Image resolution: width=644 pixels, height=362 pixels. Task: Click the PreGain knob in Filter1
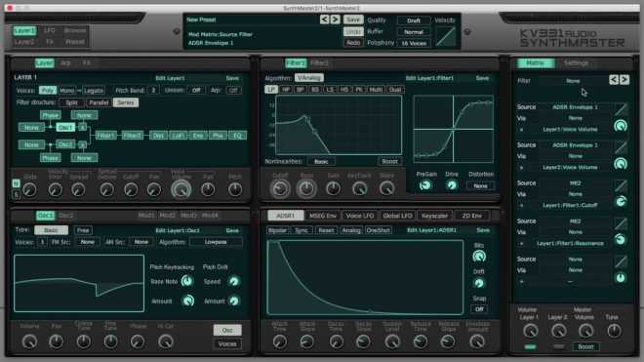point(425,185)
